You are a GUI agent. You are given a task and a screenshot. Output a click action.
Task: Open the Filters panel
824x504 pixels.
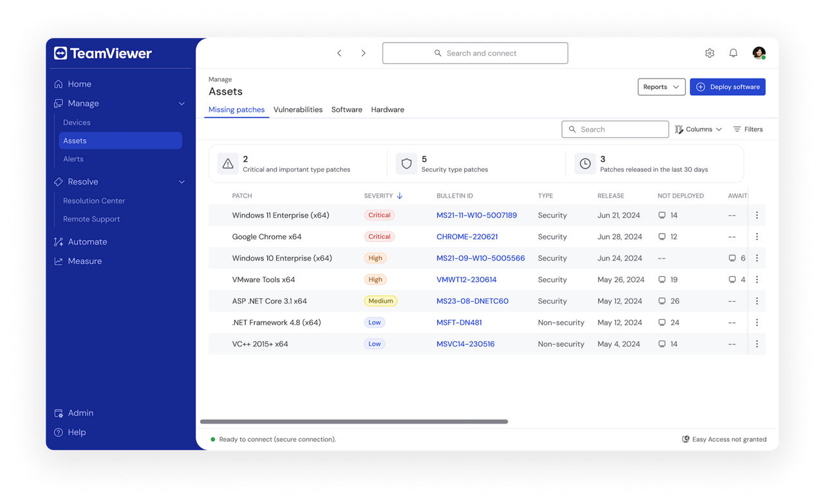[x=748, y=129]
